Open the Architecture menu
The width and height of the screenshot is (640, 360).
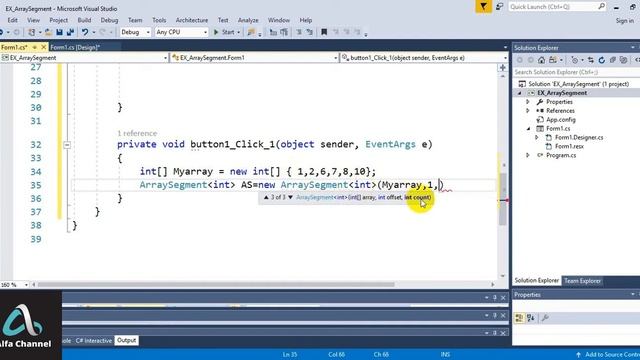coord(192,20)
